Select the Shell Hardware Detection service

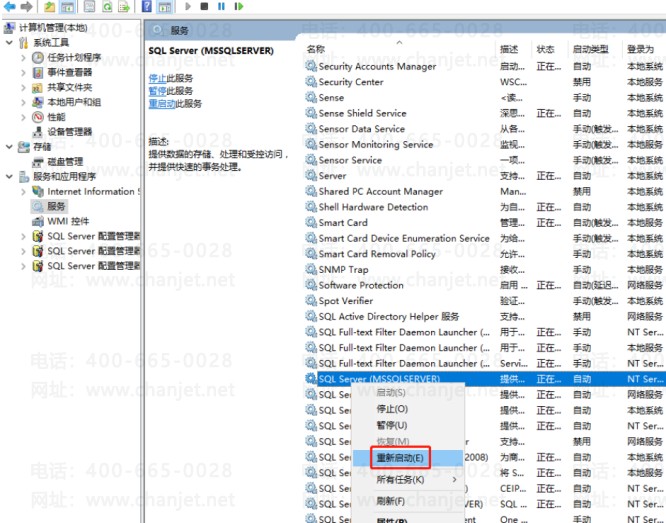click(373, 207)
